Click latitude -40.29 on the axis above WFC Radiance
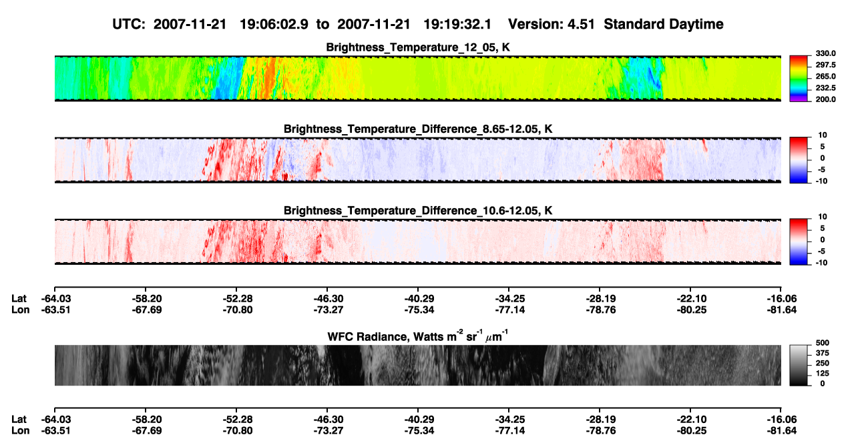Screen dimensions: 868x445 [x=418, y=299]
